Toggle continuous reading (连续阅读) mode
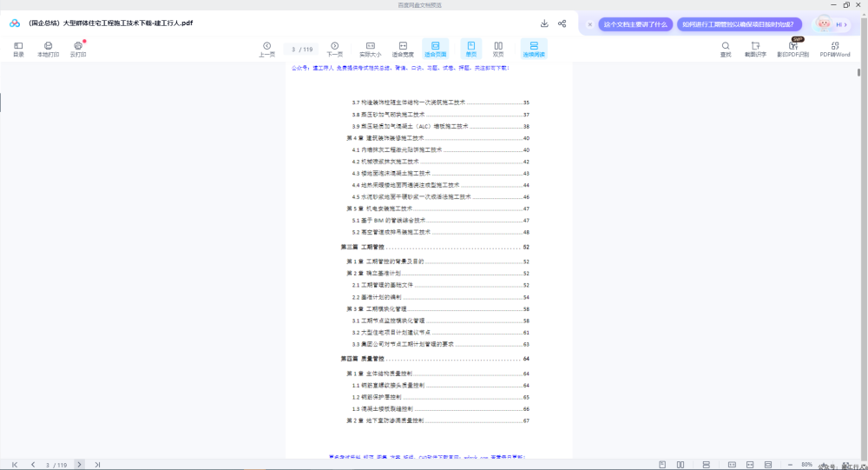Screen dimensions: 868x470 [x=534, y=50]
